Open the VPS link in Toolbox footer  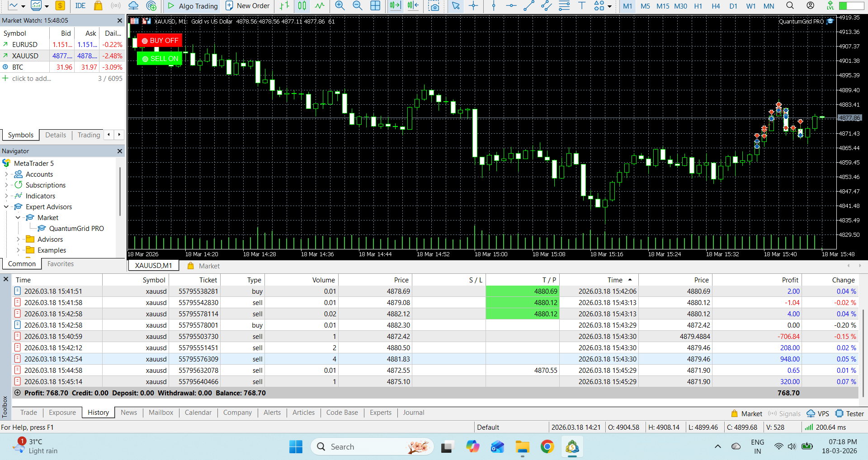[x=818, y=414]
